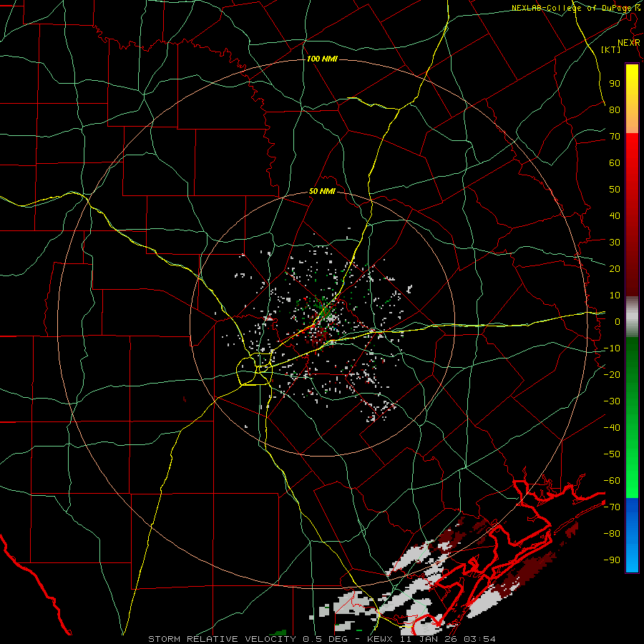Click the -50 knot scale value

pyautogui.click(x=612, y=454)
